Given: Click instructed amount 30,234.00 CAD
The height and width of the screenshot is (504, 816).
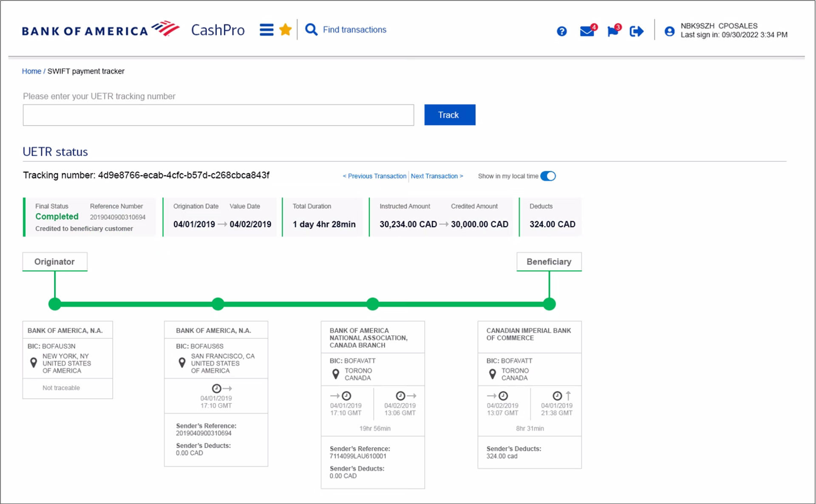Looking at the screenshot, I should click(x=408, y=224).
